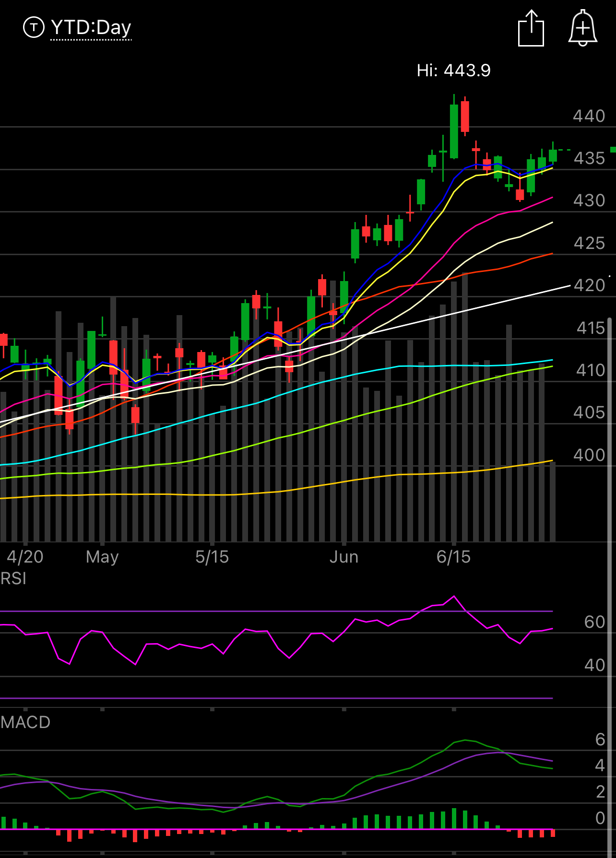Tap the Jun date axis label
Screen dimensions: 616x858
[x=344, y=557]
